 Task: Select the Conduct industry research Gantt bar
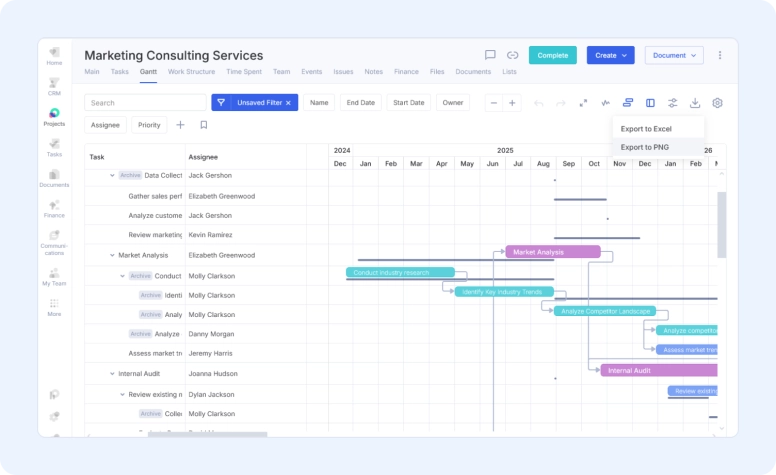(x=400, y=272)
